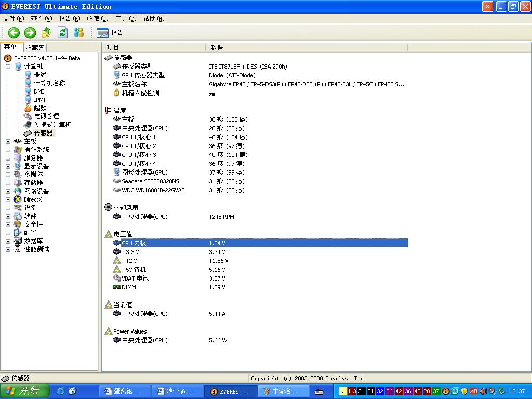
Task: Open the IPMI node in the tree
Action: pos(39,100)
